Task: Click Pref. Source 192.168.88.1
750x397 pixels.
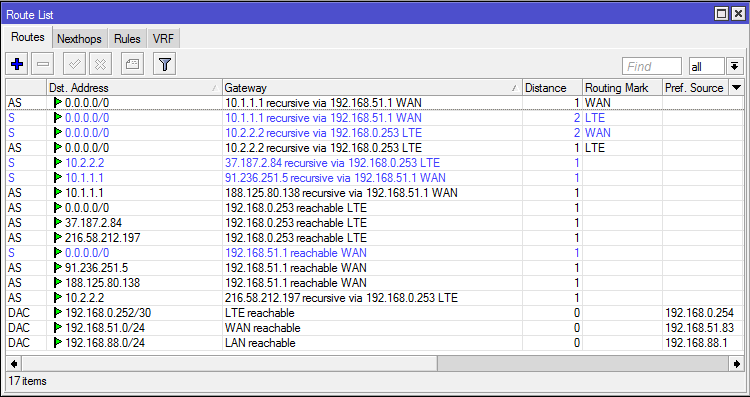Action: click(696, 343)
